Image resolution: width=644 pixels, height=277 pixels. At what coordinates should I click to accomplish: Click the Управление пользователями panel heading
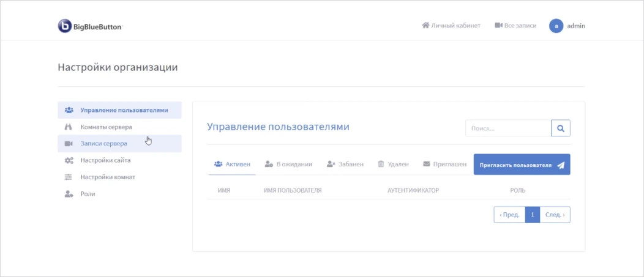[x=278, y=127]
